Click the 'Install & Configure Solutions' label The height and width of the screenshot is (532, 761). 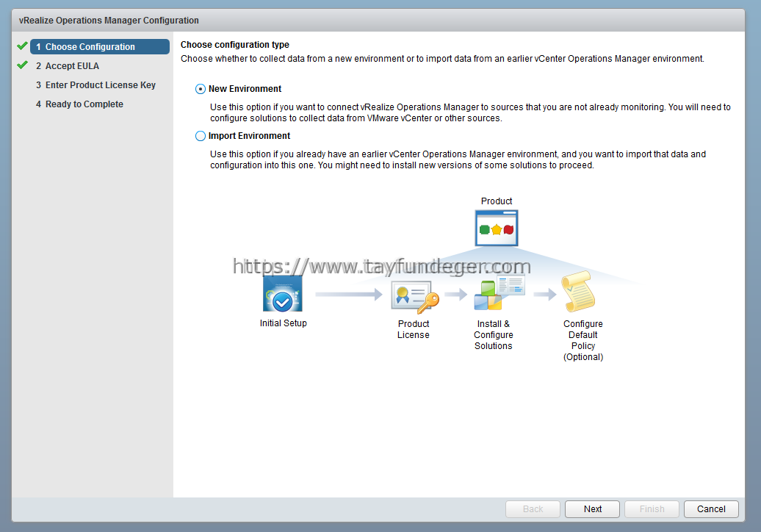pyautogui.click(x=494, y=335)
